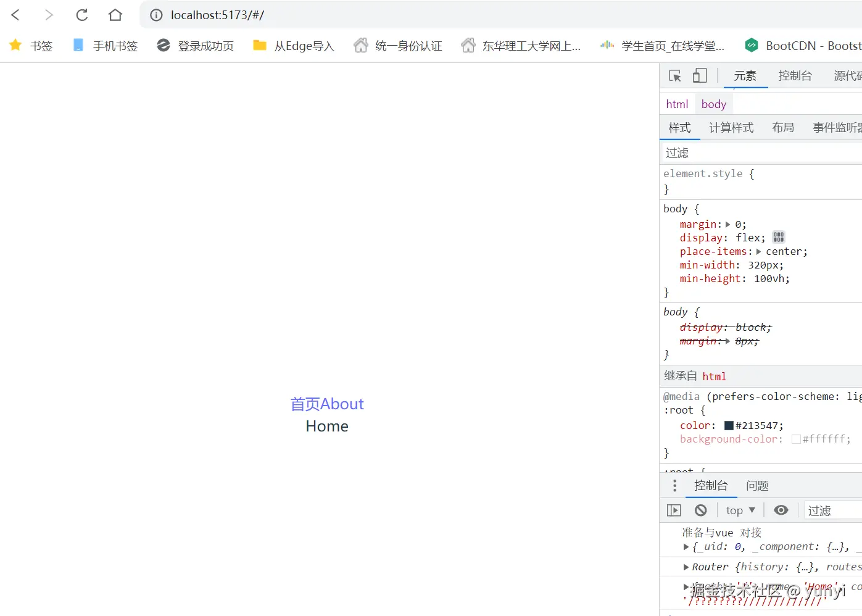862x616 pixels.
Task: Switch to the 源代码 DevTools tab
Action: 847,76
